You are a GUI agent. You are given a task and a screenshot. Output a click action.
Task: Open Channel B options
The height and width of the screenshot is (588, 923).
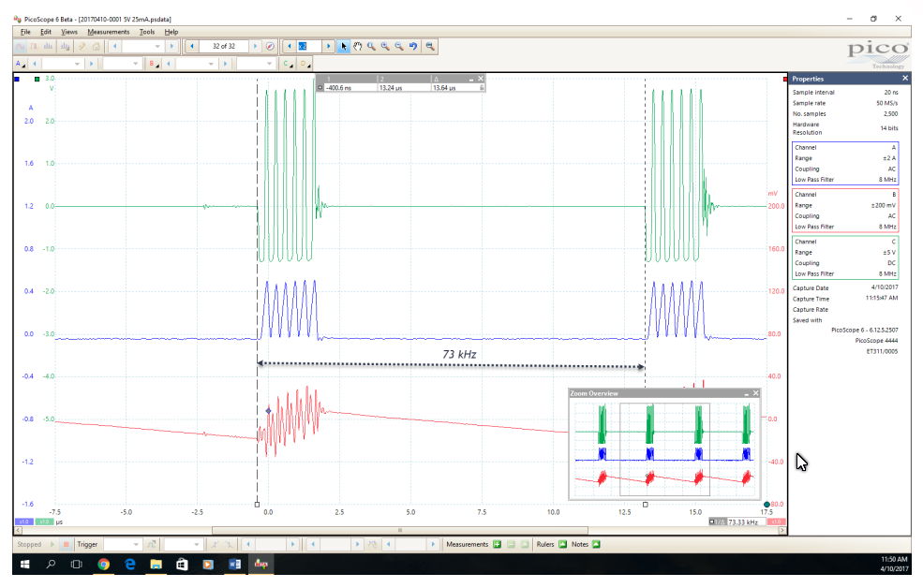153,64
